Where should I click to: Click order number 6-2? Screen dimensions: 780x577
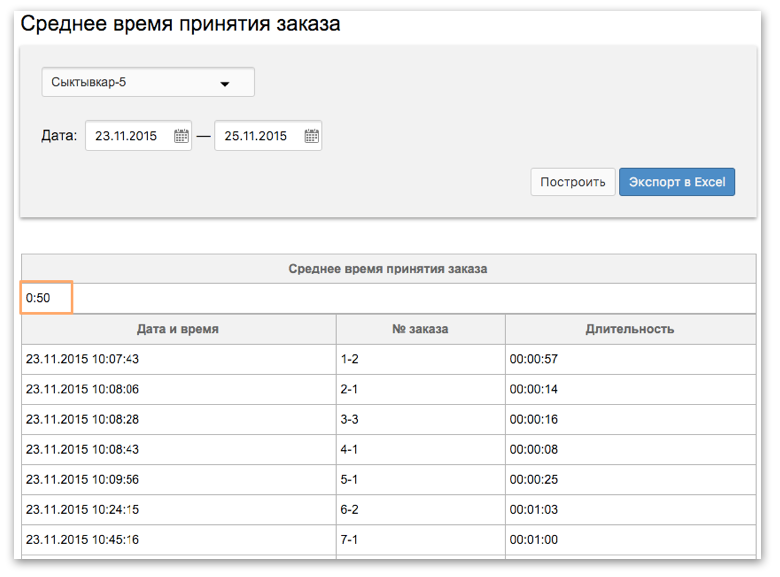pos(349,509)
